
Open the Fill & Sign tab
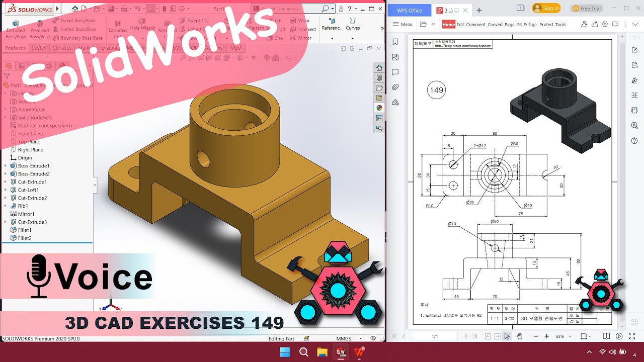coord(527,24)
